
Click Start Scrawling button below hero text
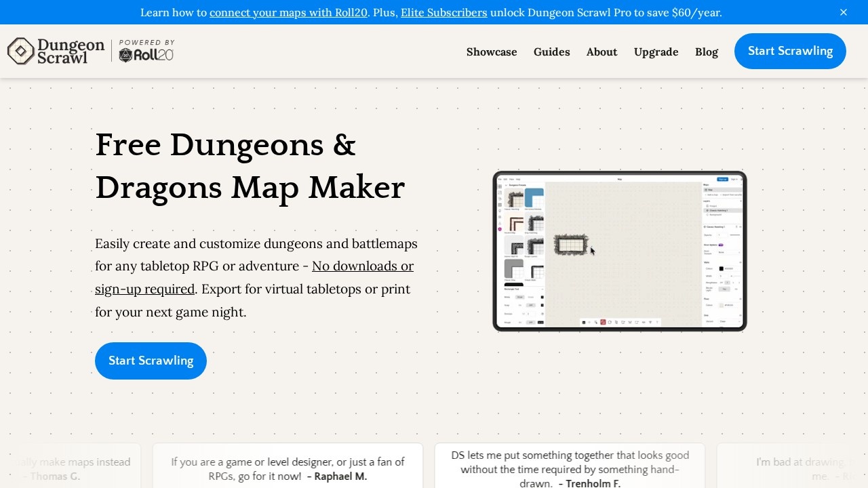[x=151, y=361]
